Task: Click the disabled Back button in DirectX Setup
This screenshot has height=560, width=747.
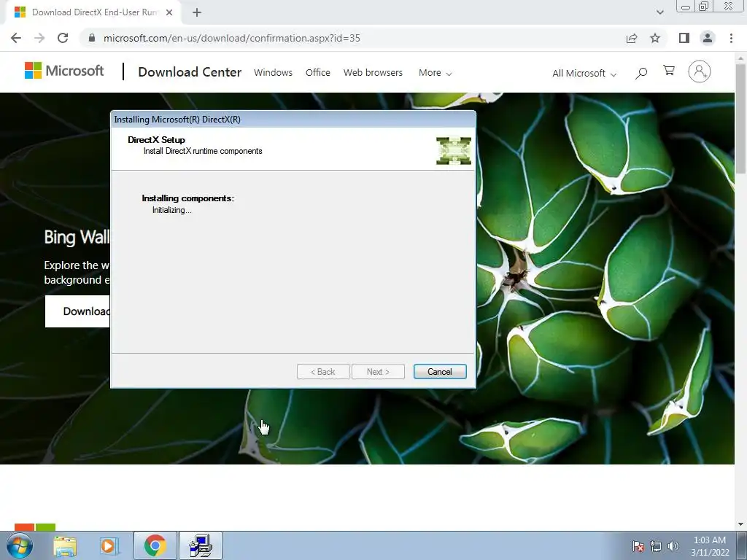Action: (323, 371)
